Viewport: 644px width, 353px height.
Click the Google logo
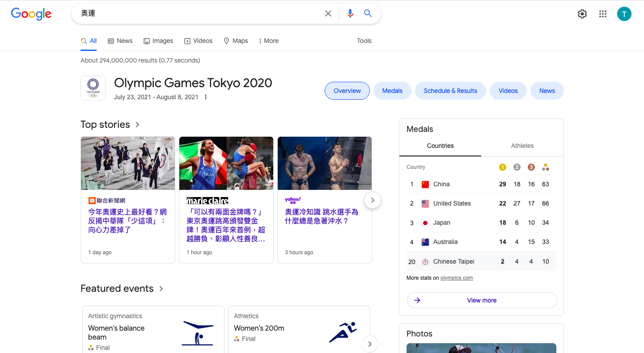tap(31, 14)
